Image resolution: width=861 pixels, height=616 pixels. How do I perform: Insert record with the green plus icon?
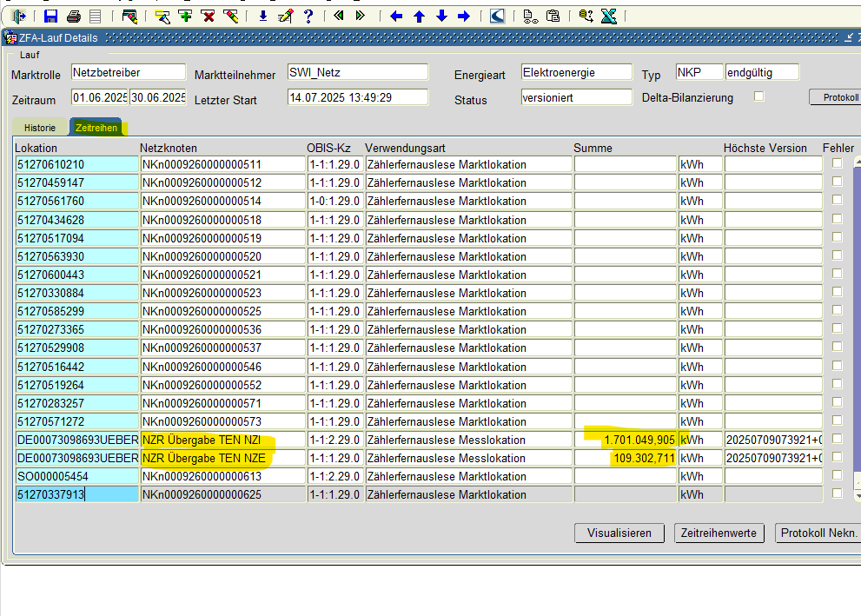tap(185, 16)
